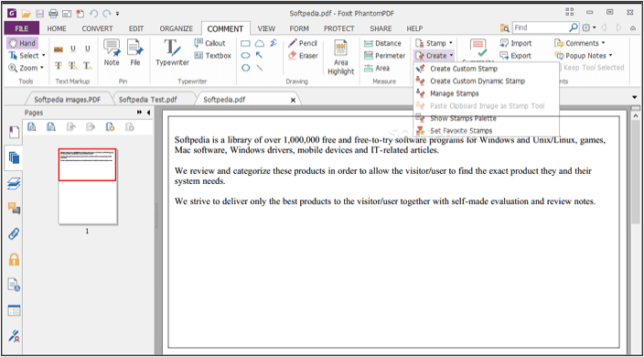Open the FILE menu
Screen dimensions: 644x357
click(22, 28)
